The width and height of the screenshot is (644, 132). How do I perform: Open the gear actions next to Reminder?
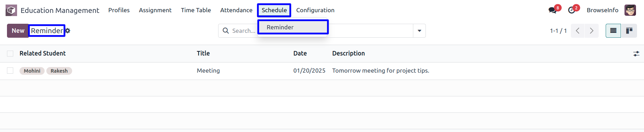68,31
